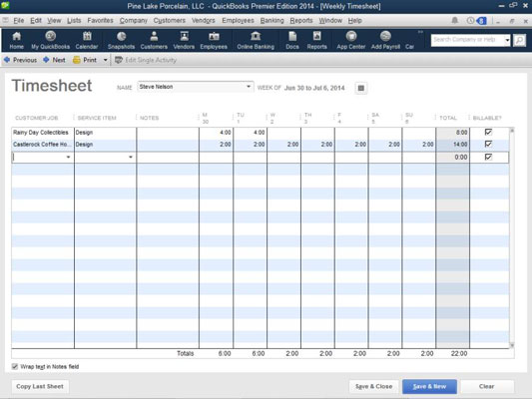This screenshot has width=532, height=399.
Task: Expand the Customer:Job dropdown in empty row
Action: pyautogui.click(x=68, y=157)
